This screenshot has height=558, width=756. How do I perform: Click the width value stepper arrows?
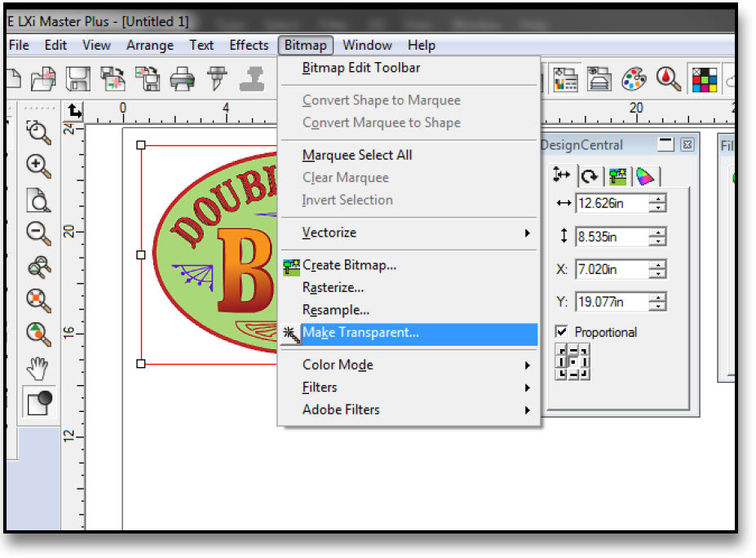[x=657, y=203]
